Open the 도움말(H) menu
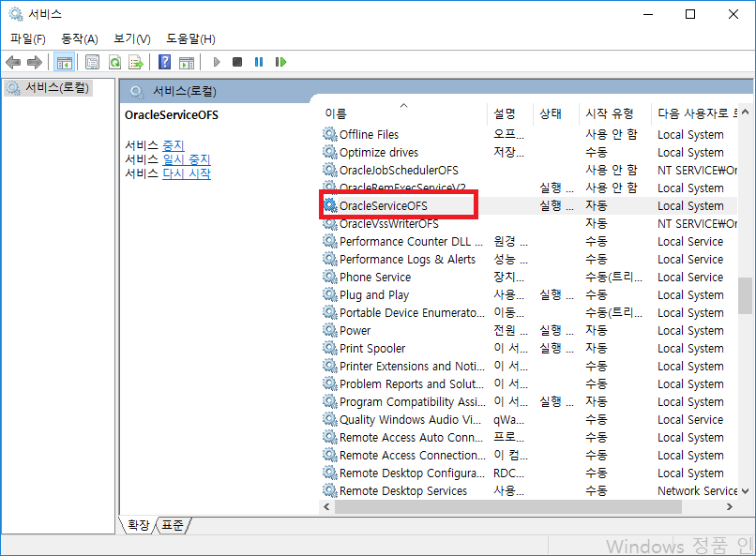Viewport: 756px width, 556px height. 191,39
